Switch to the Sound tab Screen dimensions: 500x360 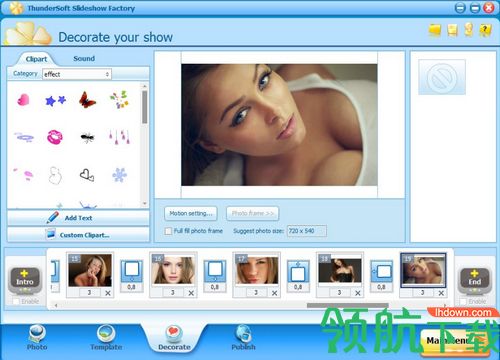coord(84,58)
